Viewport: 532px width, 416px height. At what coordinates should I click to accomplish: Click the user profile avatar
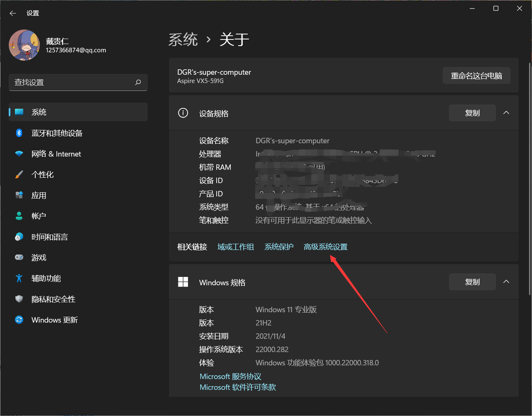24,45
